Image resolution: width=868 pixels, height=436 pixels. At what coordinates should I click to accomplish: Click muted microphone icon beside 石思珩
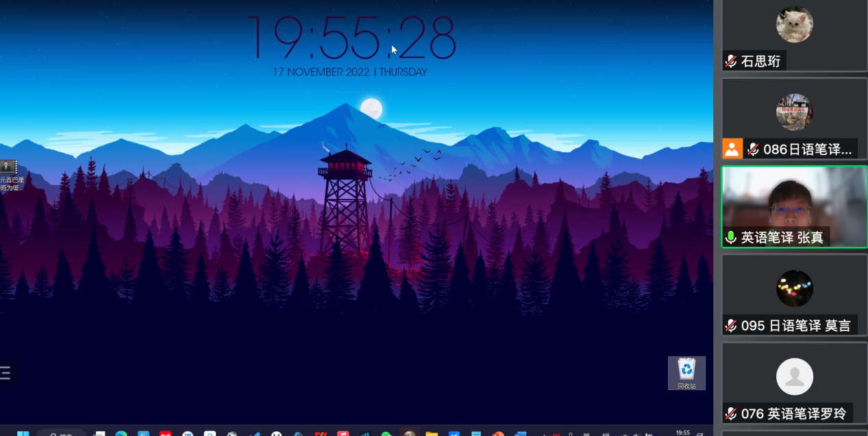732,61
